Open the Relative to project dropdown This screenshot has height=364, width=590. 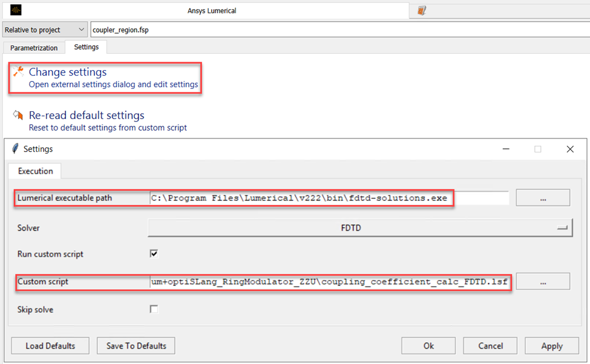[x=45, y=30]
